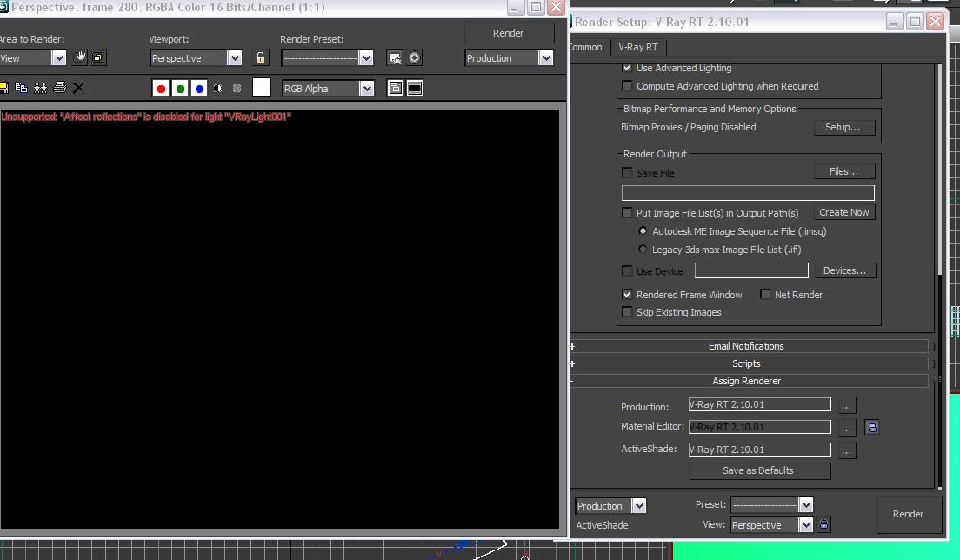The width and height of the screenshot is (960, 560).
Task: Click the Use Device text field
Action: coord(751,270)
